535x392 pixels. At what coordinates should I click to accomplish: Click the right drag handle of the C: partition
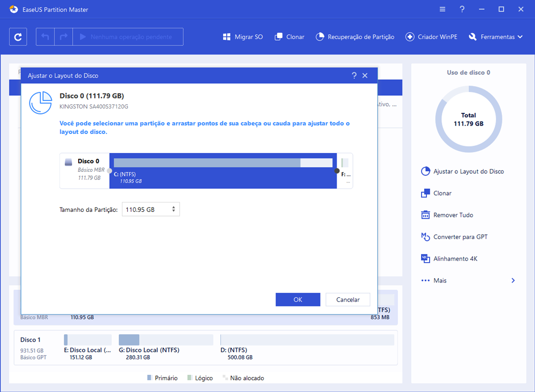click(x=337, y=171)
